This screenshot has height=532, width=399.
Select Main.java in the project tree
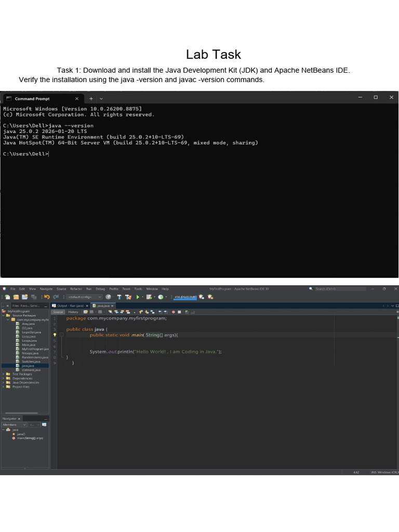coord(29,345)
